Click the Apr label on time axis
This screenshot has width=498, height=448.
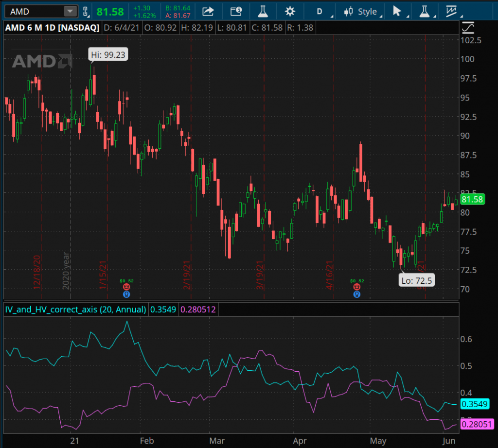pyautogui.click(x=300, y=441)
